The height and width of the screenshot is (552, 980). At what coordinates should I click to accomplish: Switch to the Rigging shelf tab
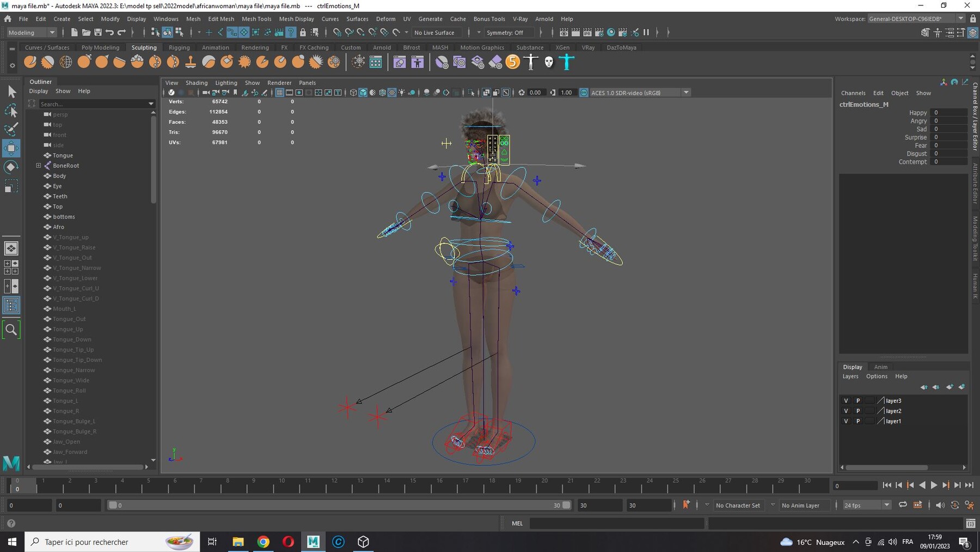pos(179,47)
